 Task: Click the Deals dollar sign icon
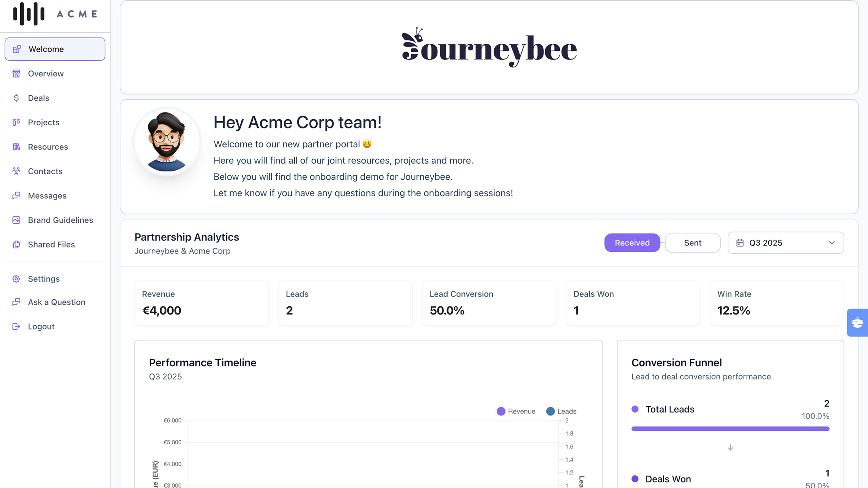(x=16, y=98)
